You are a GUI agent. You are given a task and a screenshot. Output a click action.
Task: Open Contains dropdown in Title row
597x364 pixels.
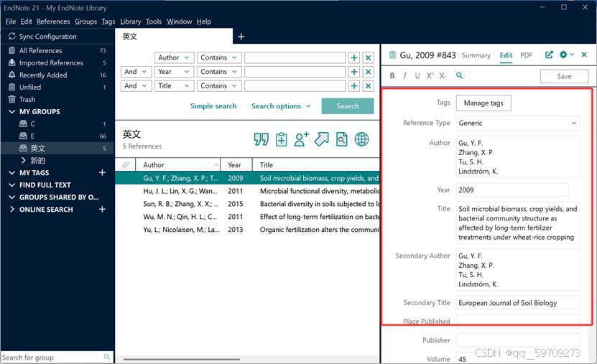point(219,85)
